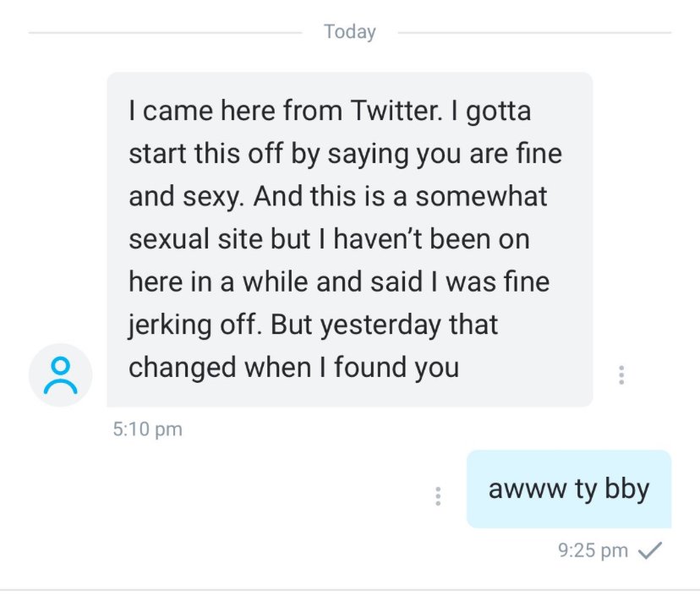Click the text 'And this is a somewhat'
The width and height of the screenshot is (700, 612).
[400, 196]
